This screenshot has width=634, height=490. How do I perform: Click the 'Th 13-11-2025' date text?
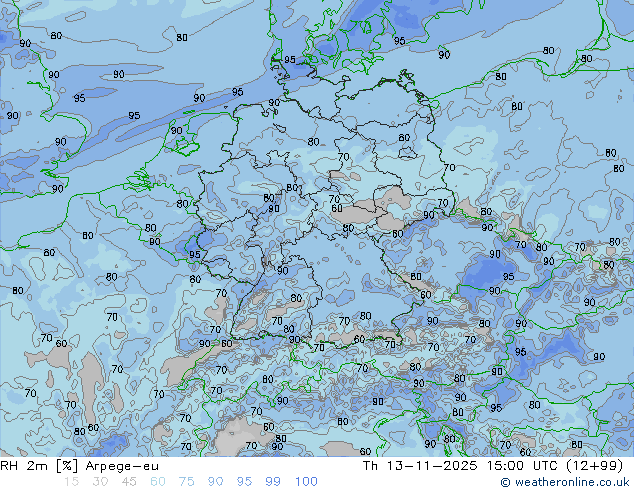click(420, 466)
